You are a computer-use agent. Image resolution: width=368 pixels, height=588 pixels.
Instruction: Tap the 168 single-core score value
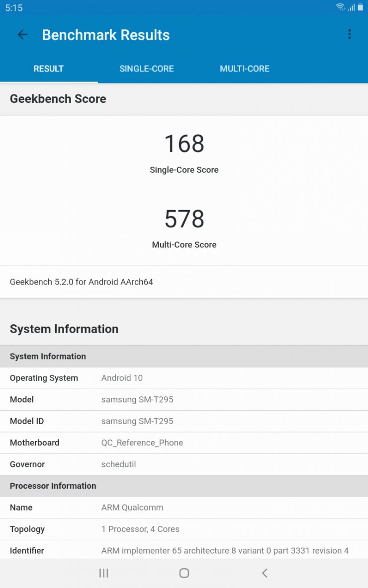[184, 144]
